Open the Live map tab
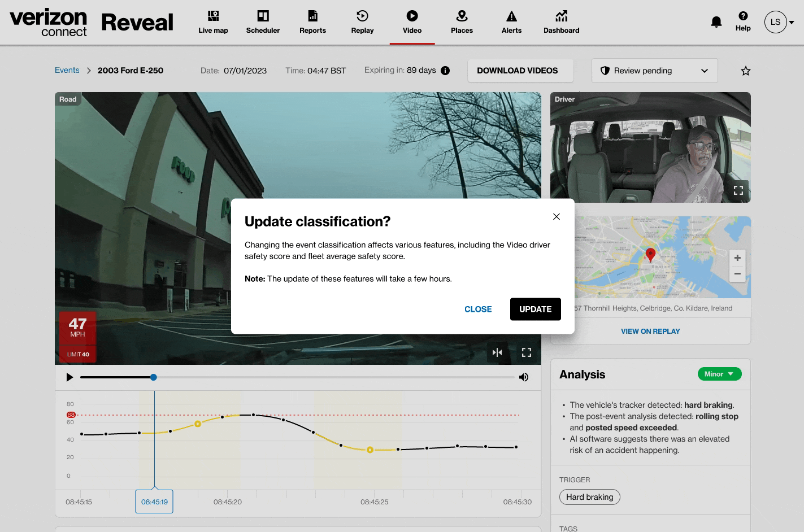The width and height of the screenshot is (804, 532). 213,23
